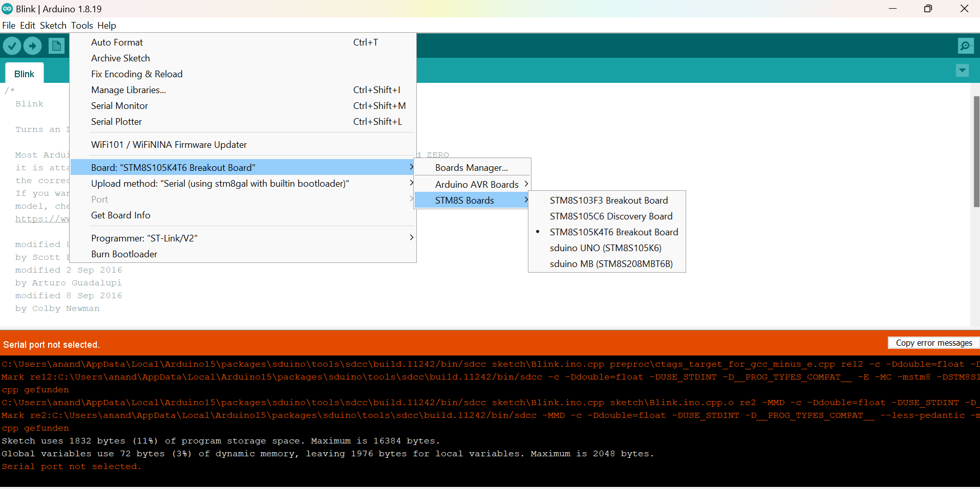Open Manage Libraries from the menu
The height and width of the screenshot is (489, 980).
click(x=243, y=90)
